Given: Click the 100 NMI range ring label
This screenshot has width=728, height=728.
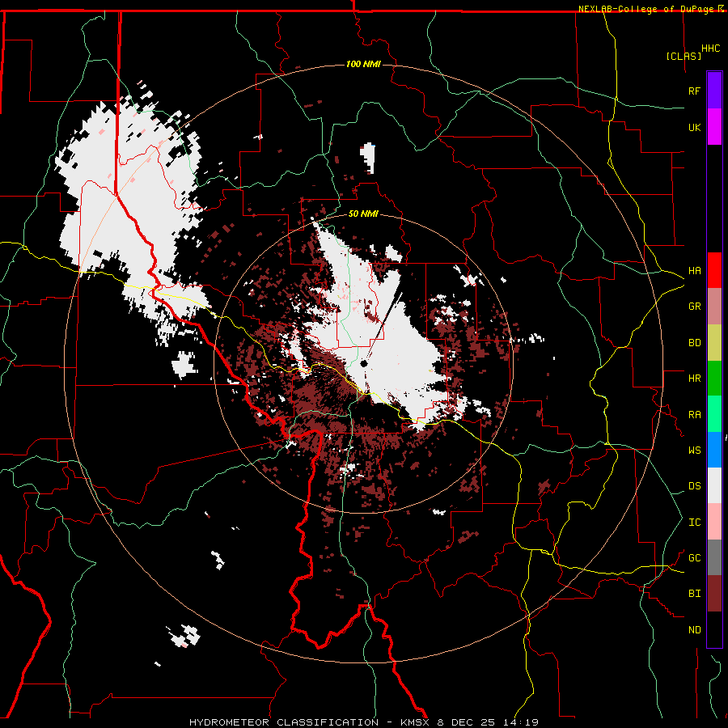Looking at the screenshot, I should [x=363, y=64].
